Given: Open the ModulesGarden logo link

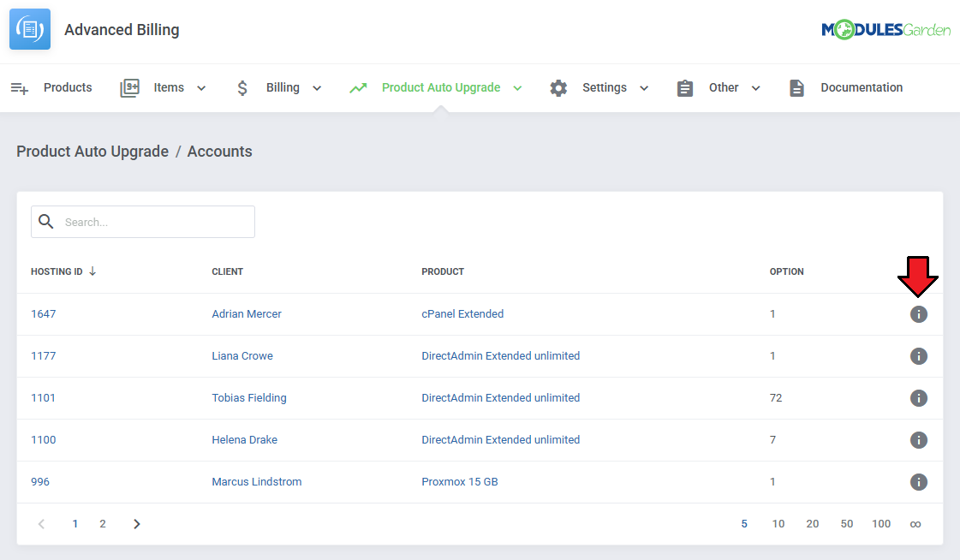Looking at the screenshot, I should point(885,29).
